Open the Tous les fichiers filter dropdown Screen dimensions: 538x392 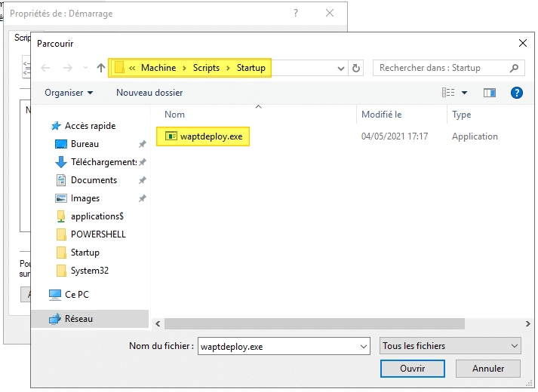[450, 346]
